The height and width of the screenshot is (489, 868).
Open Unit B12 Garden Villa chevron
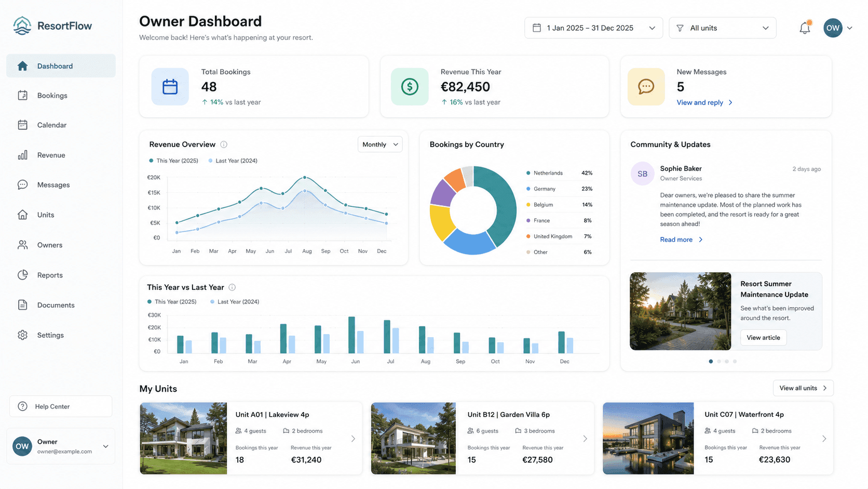(x=585, y=439)
